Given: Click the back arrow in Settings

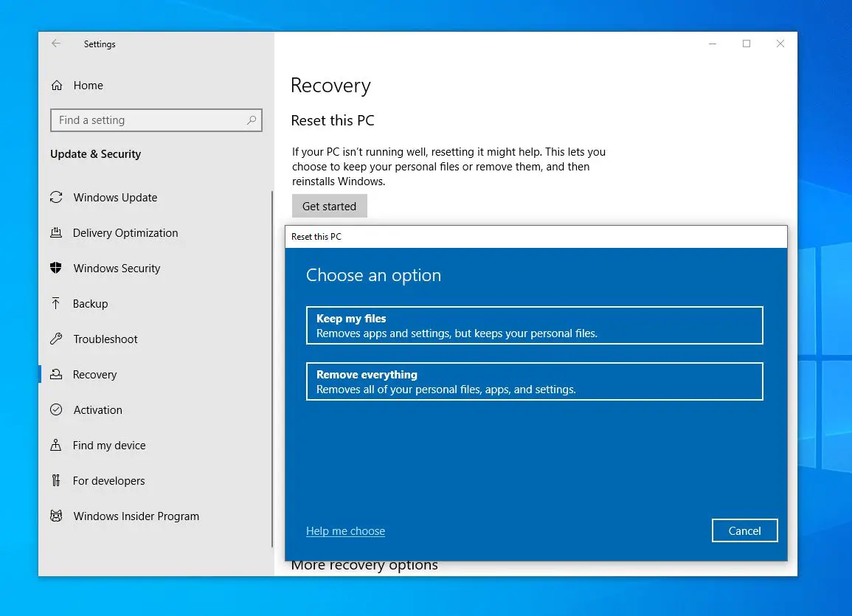Looking at the screenshot, I should tap(56, 44).
